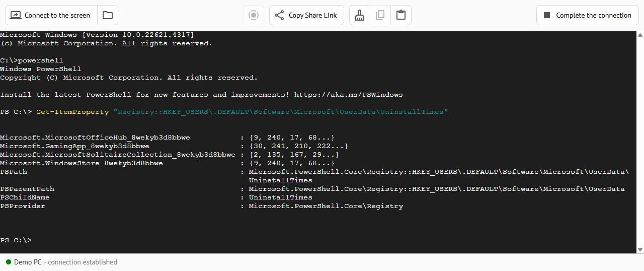Click the PSPath property name
The image size is (644, 271).
(14, 172)
